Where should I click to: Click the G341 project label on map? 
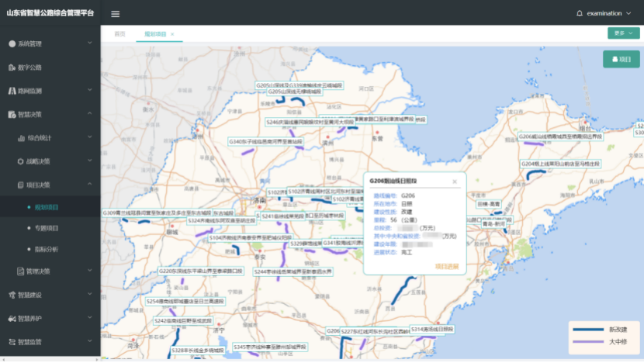click(343, 243)
